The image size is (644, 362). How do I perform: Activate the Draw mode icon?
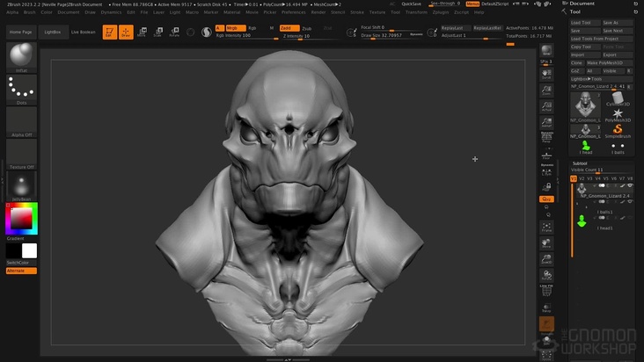coord(126,33)
